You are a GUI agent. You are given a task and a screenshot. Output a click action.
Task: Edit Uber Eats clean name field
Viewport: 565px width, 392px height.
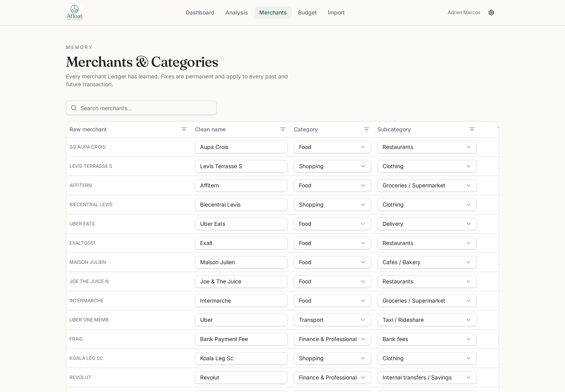(x=241, y=224)
